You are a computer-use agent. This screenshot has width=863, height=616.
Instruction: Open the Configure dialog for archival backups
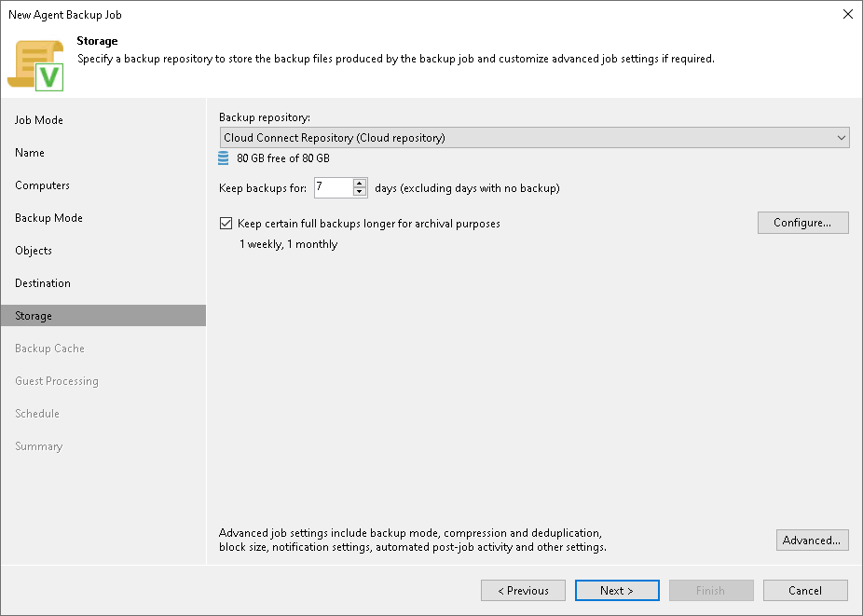(x=802, y=223)
